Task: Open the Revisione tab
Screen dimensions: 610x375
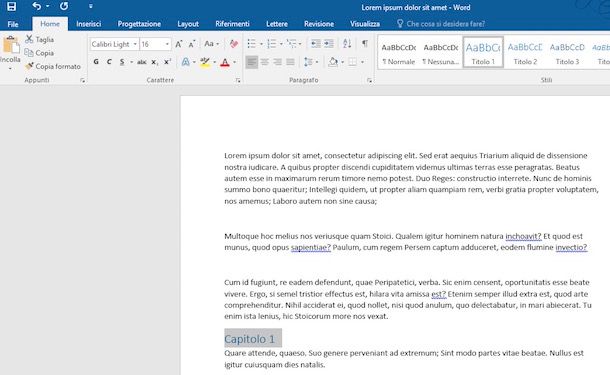Action: pos(319,24)
